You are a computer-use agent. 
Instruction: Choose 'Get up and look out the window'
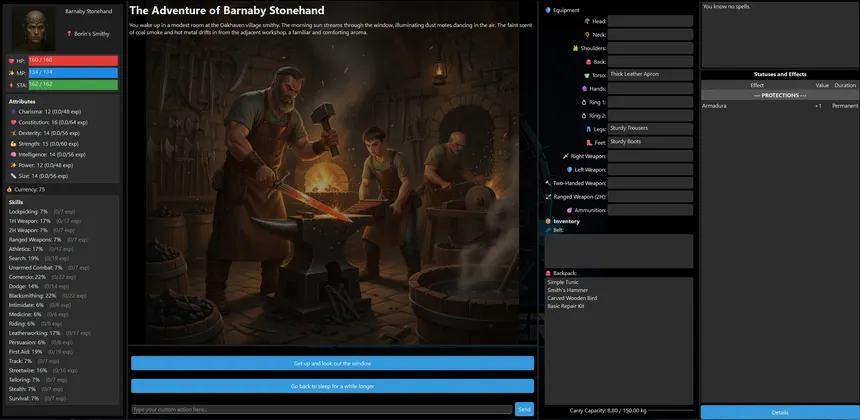[x=332, y=363]
